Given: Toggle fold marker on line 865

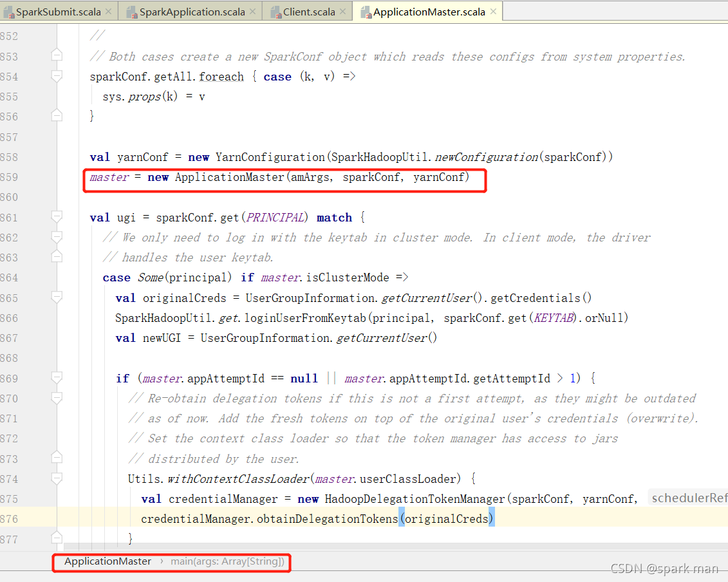Looking at the screenshot, I should click(57, 297).
